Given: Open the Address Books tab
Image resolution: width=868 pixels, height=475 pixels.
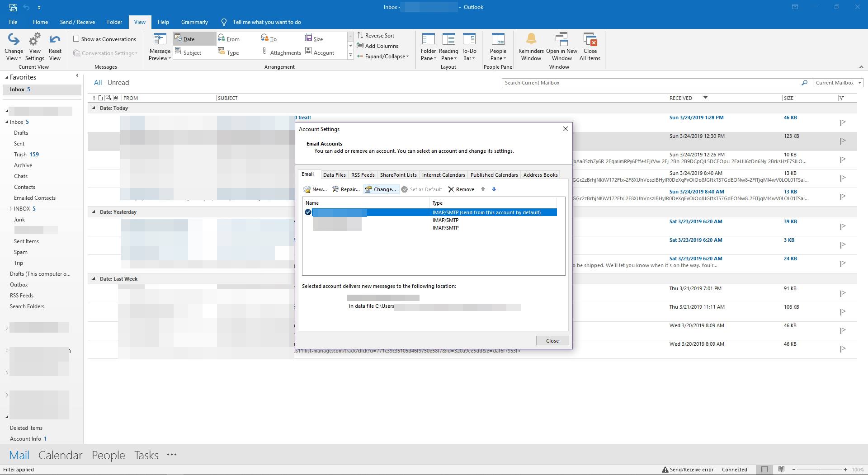Looking at the screenshot, I should 540,175.
